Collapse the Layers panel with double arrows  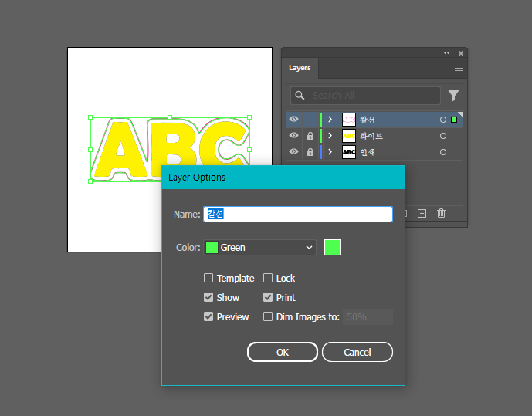[x=447, y=53]
